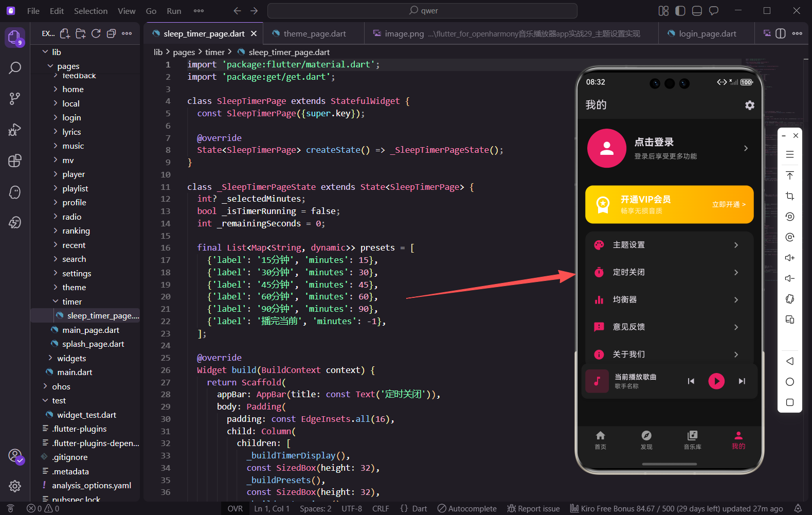The height and width of the screenshot is (515, 812).
Task: Select Dart language mode in status bar
Action: (419, 508)
